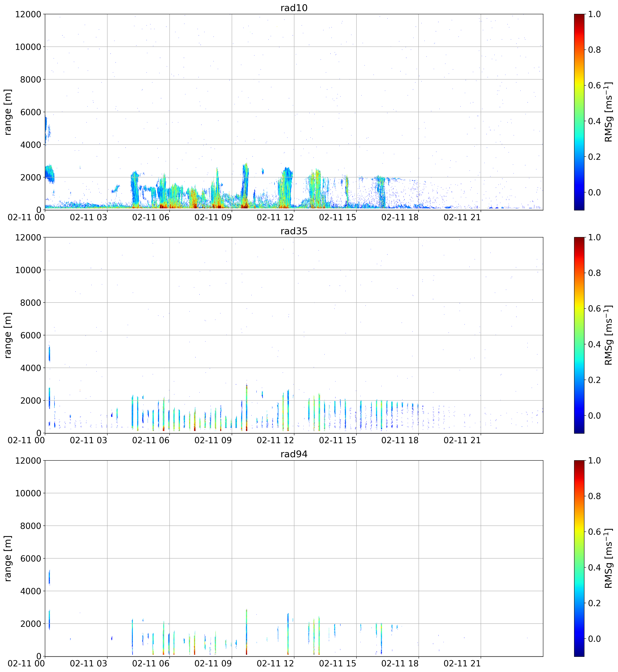Viewport: 618px width, 672px height.
Task: Click the 0.8 tick on rad35 colorbar
Action: tap(594, 273)
